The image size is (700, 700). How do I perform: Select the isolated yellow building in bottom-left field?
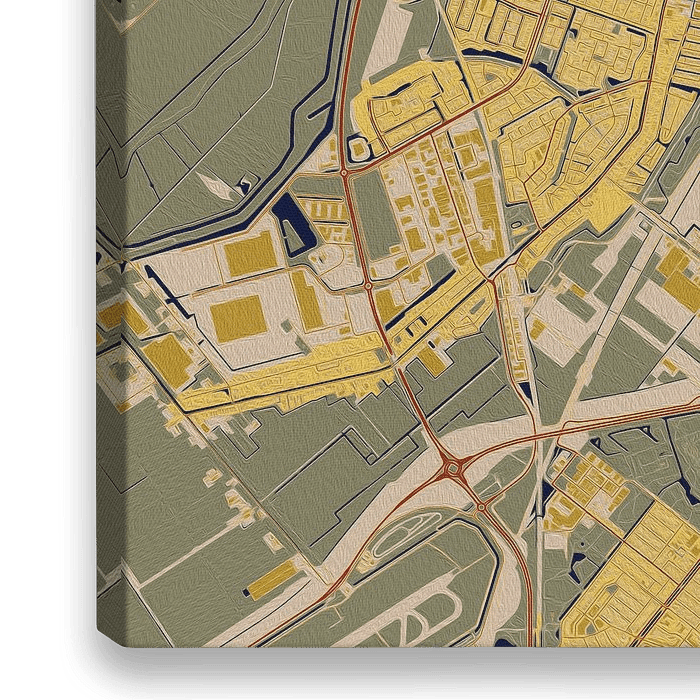271,578
